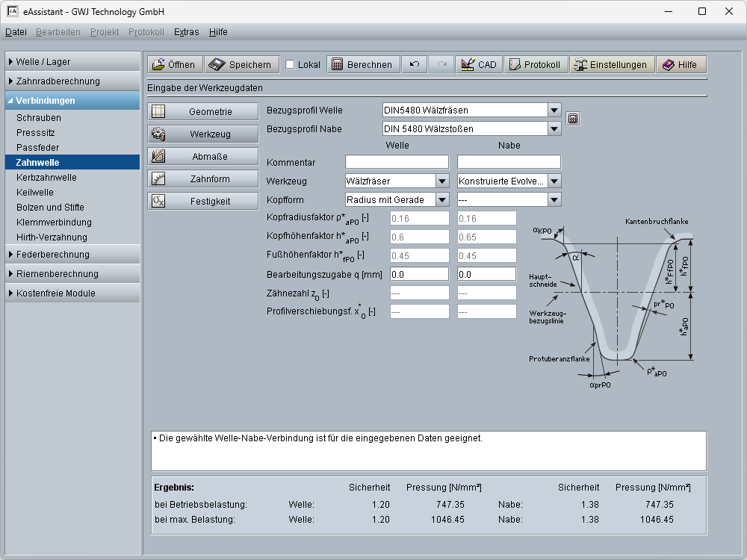Screen dimensions: 747x560
Task: Toggle the Lokal checkbox
Action: 291,65
